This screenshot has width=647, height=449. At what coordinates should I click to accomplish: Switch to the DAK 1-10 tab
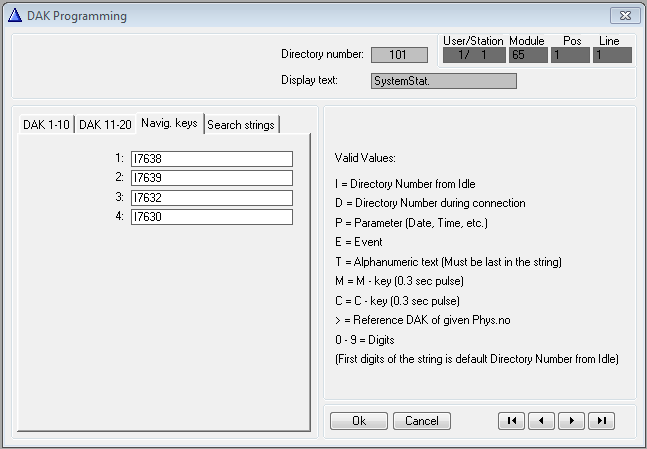click(x=47, y=124)
